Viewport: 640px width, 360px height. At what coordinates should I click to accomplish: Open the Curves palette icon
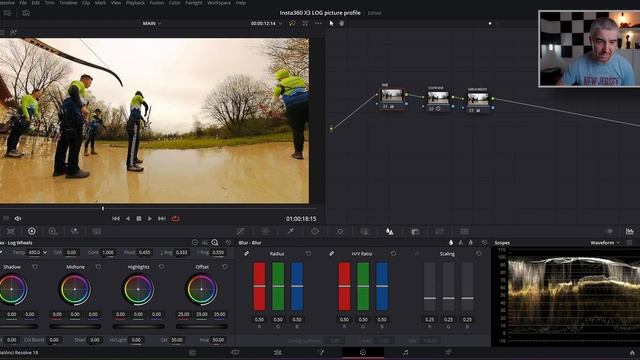241,231
